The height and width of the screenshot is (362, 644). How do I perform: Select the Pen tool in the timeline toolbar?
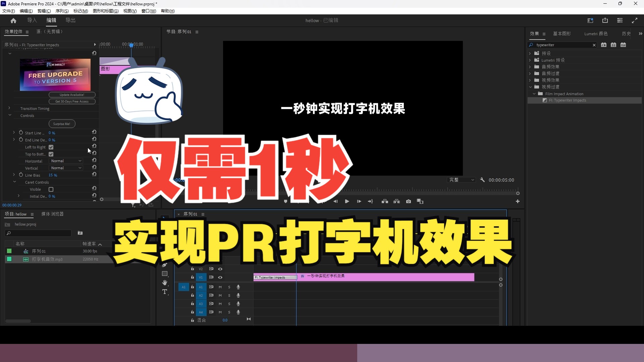tap(165, 265)
